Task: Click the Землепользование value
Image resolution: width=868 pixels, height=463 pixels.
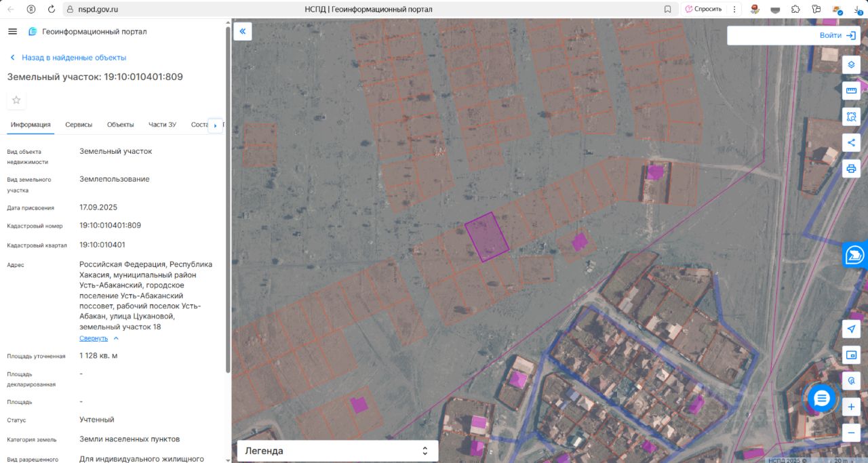Action: point(115,179)
